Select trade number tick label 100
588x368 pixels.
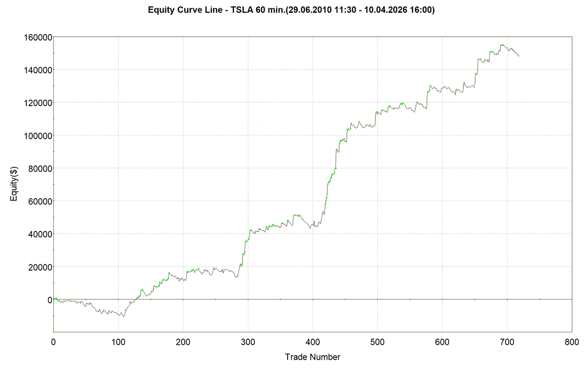[x=118, y=341]
